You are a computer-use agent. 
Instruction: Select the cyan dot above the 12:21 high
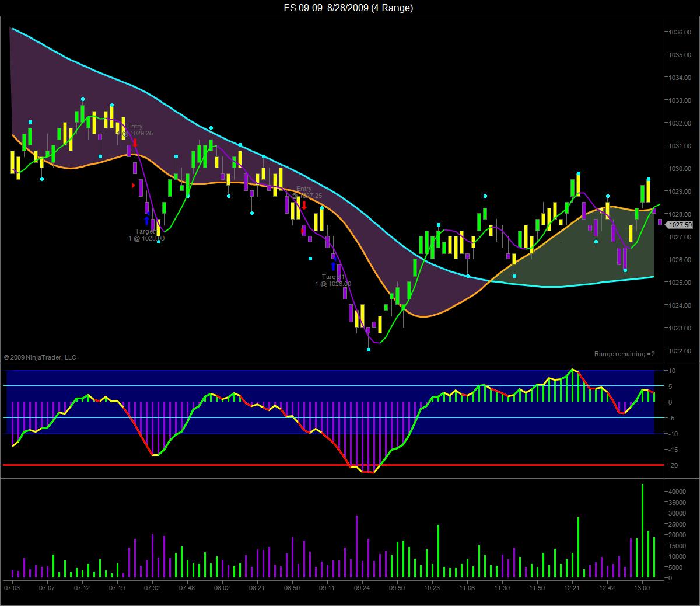(579, 173)
